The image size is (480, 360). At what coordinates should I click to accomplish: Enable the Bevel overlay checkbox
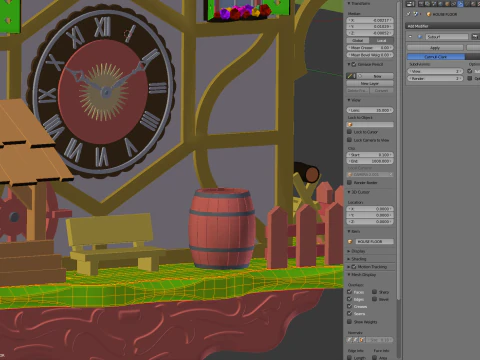(374, 299)
